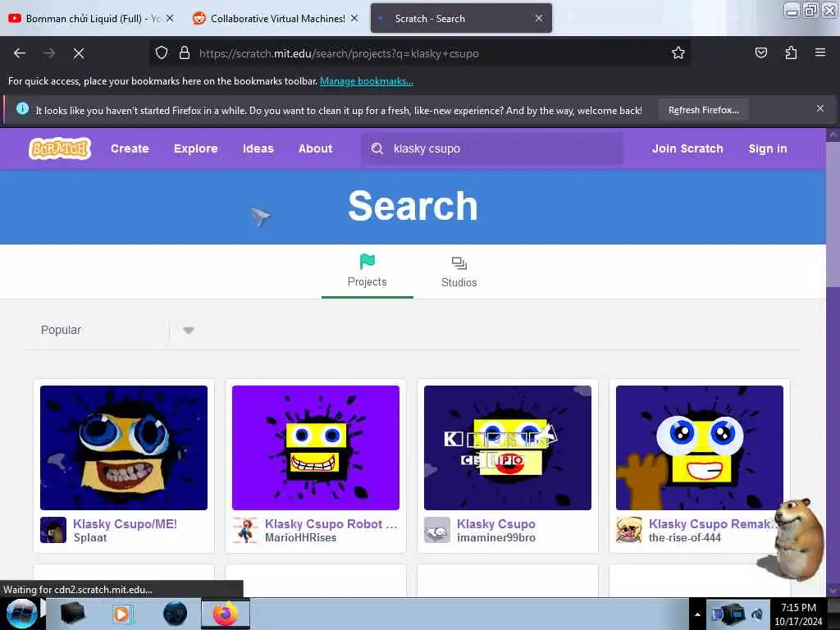
Task: Open the dark globe taskbar icon
Action: pos(175,614)
